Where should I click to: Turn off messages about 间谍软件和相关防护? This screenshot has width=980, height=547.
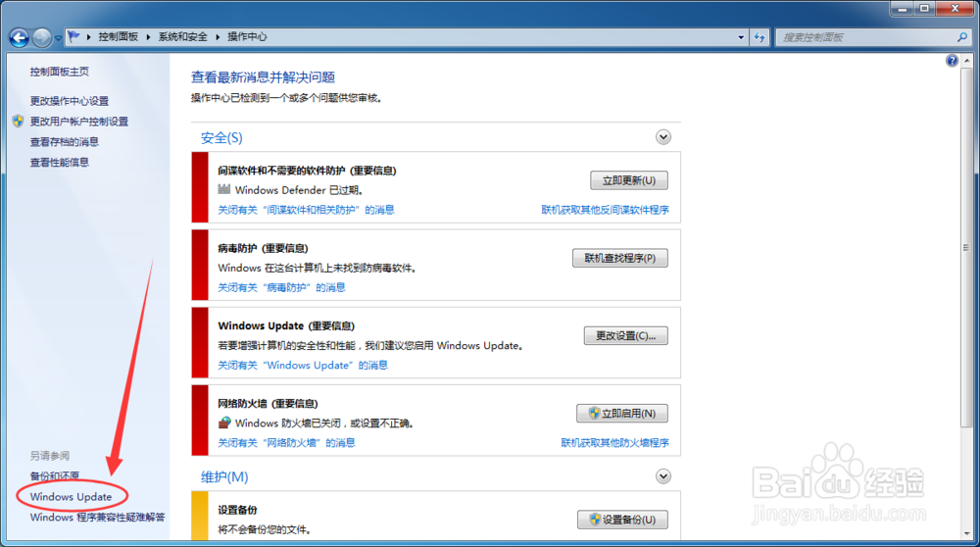pyautogui.click(x=306, y=210)
